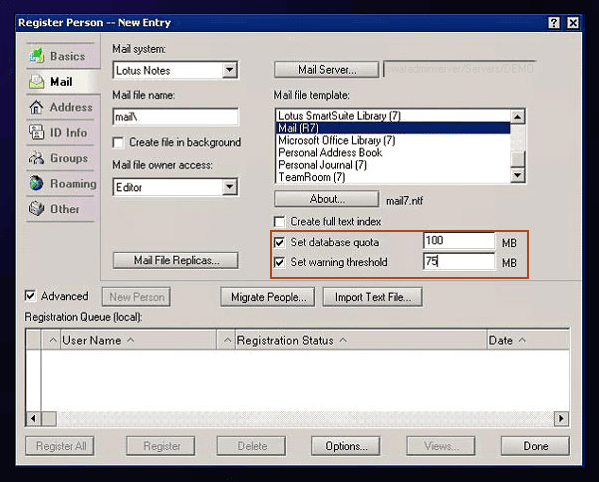Click the warning threshold value field

[459, 262]
